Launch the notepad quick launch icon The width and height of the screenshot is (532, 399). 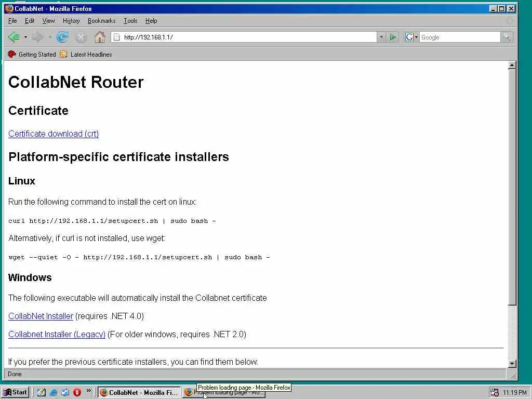coord(42,393)
